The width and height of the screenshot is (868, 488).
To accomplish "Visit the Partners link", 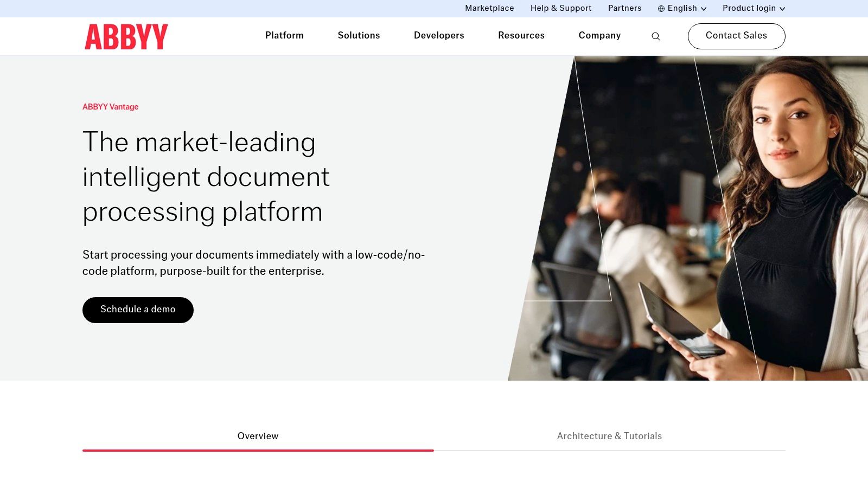I will point(624,8).
